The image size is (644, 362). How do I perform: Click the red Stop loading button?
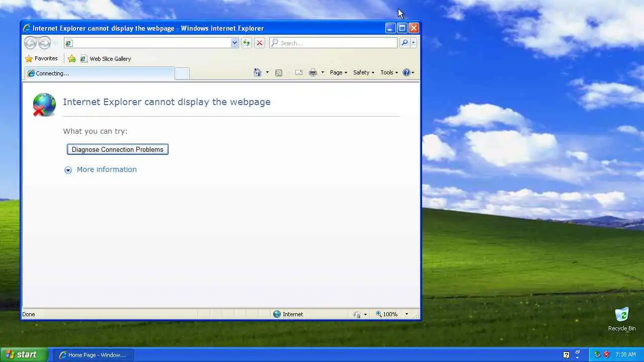tap(260, 43)
